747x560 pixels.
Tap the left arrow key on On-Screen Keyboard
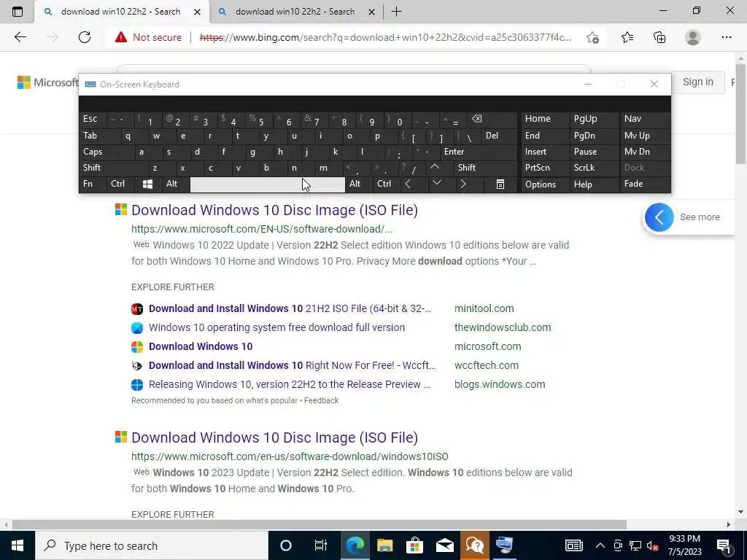(x=408, y=184)
